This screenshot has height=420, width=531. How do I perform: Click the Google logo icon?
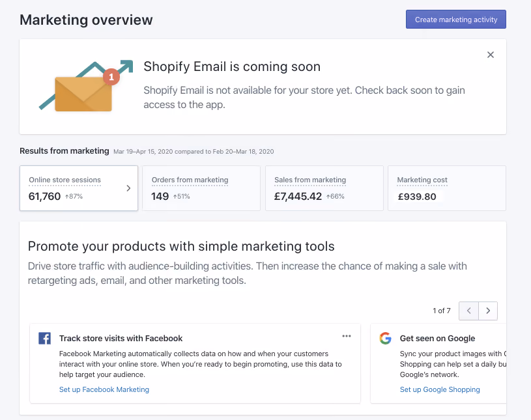coord(385,339)
